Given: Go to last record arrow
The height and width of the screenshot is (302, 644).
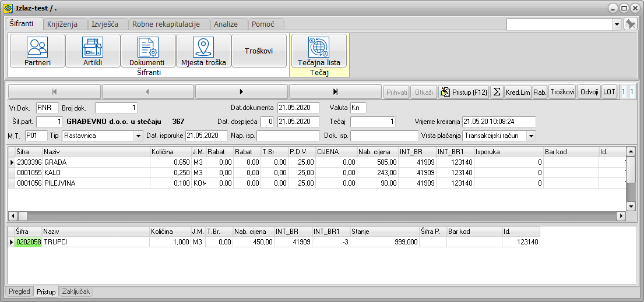Looking at the screenshot, I should point(335,91).
